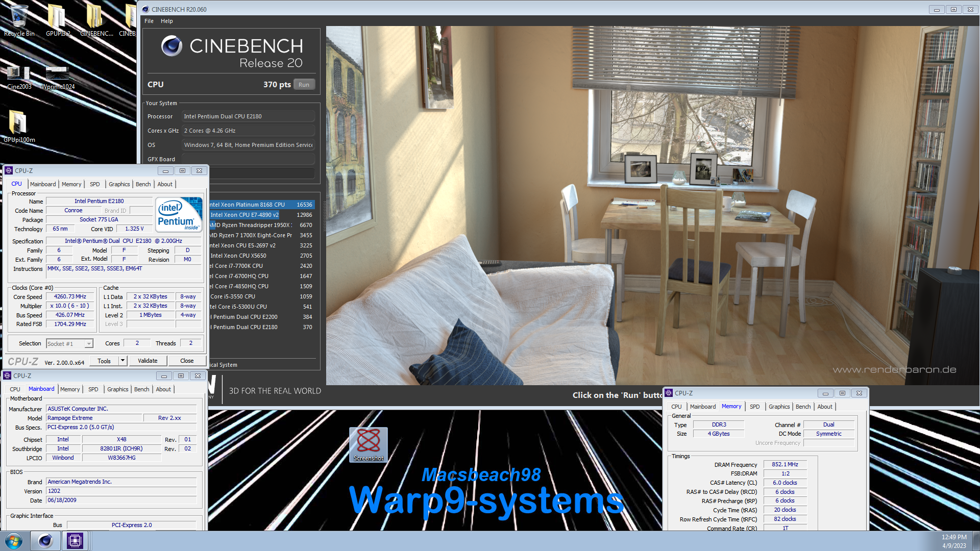Select AMD Ryzen Threadripper 1950X ranking row
This screenshot has height=551, width=980.
pyautogui.click(x=261, y=225)
